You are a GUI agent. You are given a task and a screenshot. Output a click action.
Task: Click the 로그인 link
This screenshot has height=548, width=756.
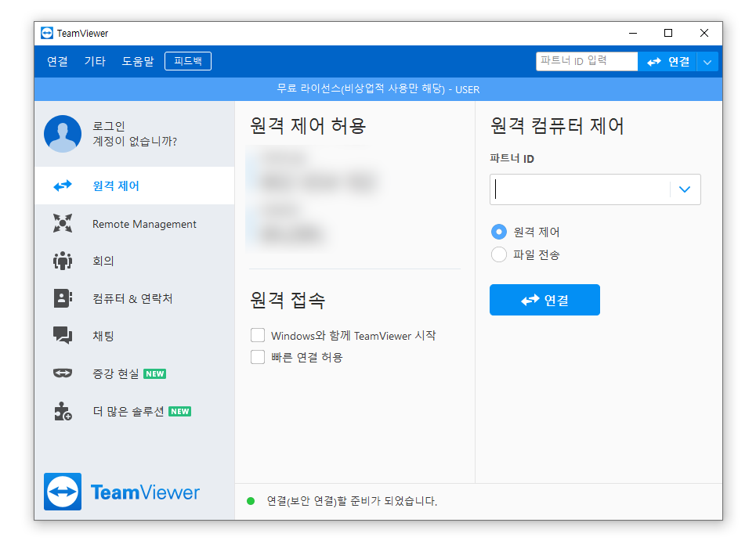click(109, 126)
